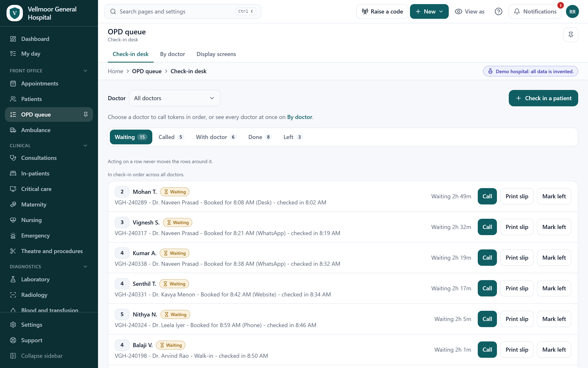Follow the By doctor link in the hint text
Screen dimensions: 588x368
(300, 117)
